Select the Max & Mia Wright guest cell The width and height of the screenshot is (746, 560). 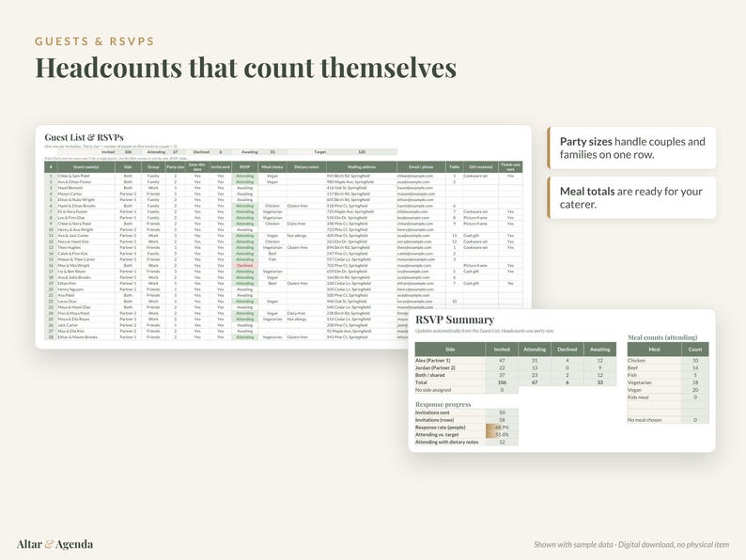[86, 266]
